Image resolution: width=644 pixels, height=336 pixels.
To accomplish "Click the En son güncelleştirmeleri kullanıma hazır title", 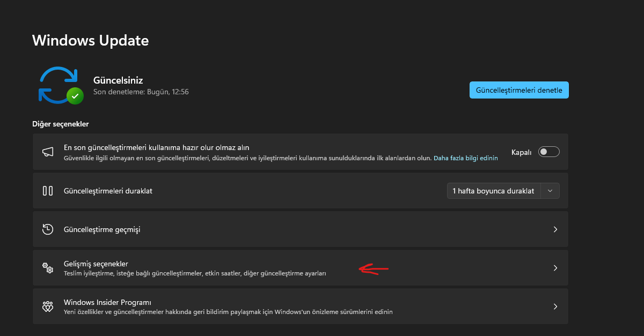I will pos(157,147).
